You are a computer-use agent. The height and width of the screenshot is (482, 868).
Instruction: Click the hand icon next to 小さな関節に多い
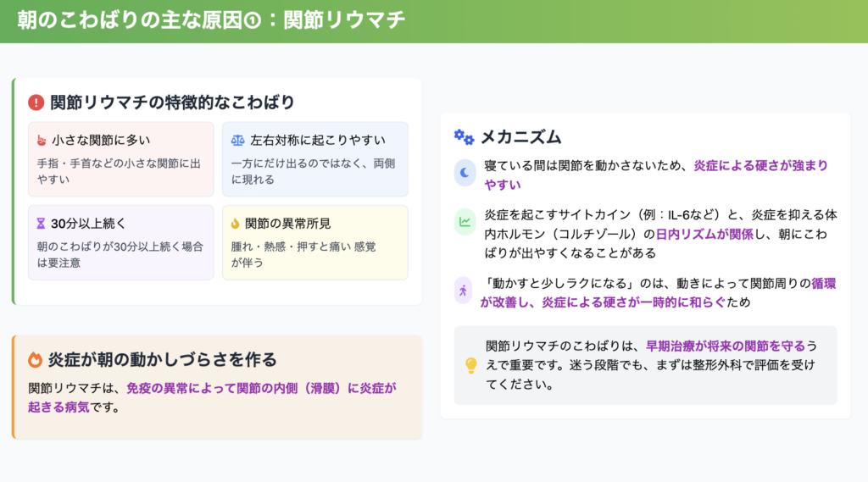click(x=42, y=140)
